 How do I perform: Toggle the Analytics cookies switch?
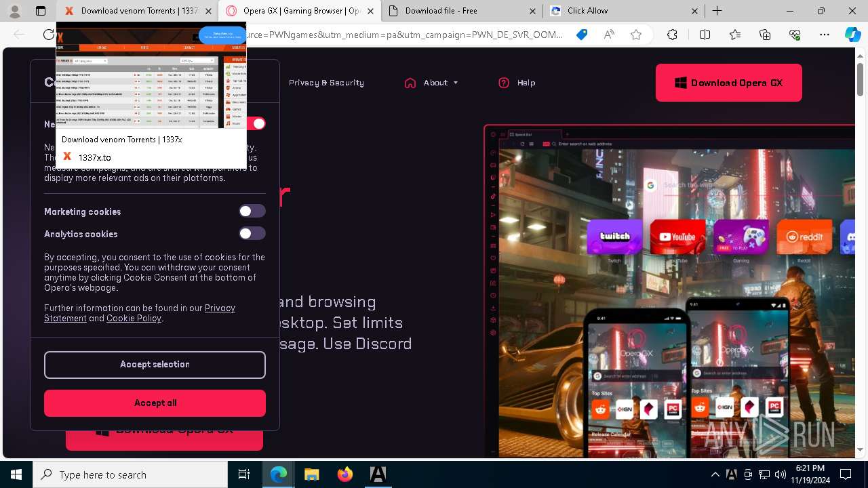tap(252, 234)
